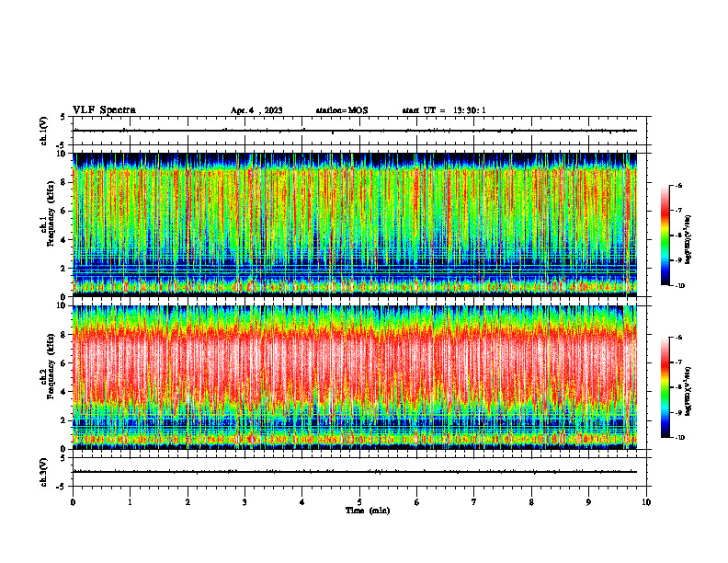Click the "-5" tick of the ch.3(V) axis
728x563 pixels.
[x=63, y=487]
